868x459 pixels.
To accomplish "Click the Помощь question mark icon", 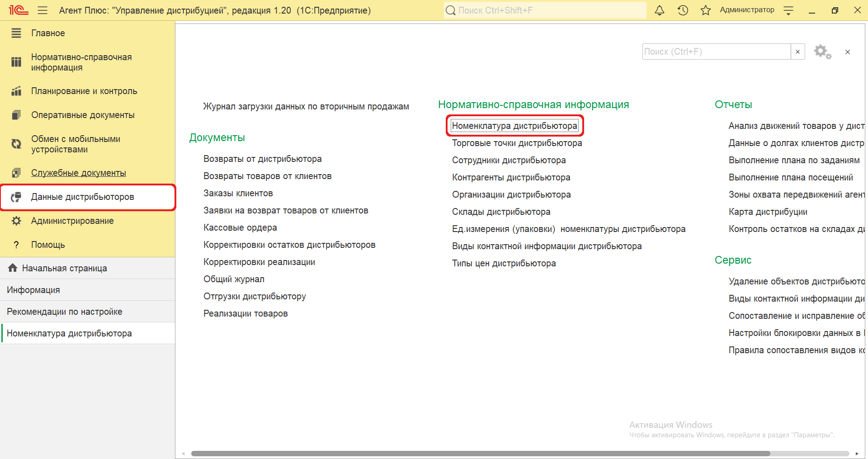I will point(16,245).
